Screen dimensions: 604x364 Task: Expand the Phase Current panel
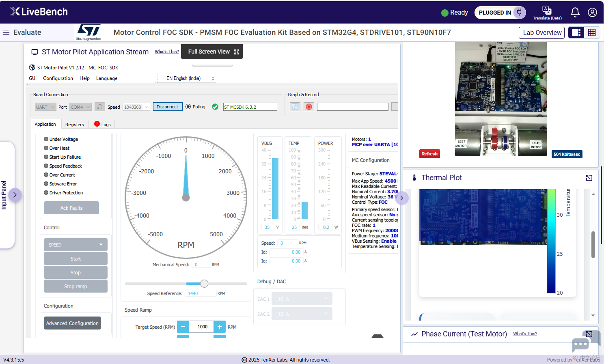click(589, 334)
